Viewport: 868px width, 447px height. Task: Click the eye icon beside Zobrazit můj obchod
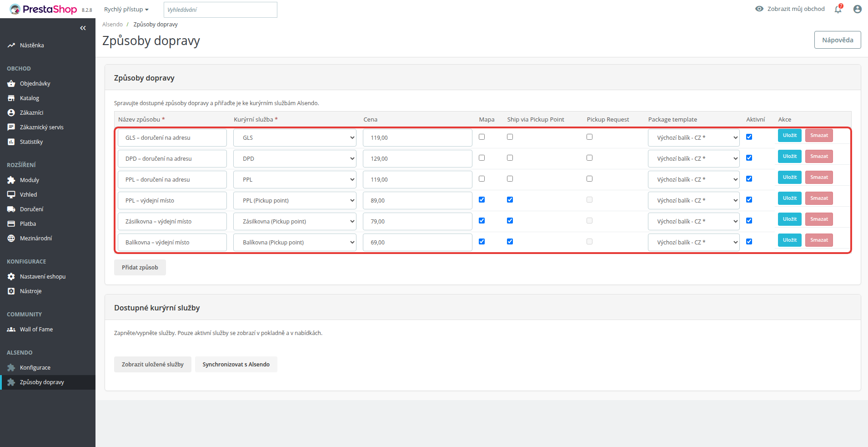tap(759, 9)
